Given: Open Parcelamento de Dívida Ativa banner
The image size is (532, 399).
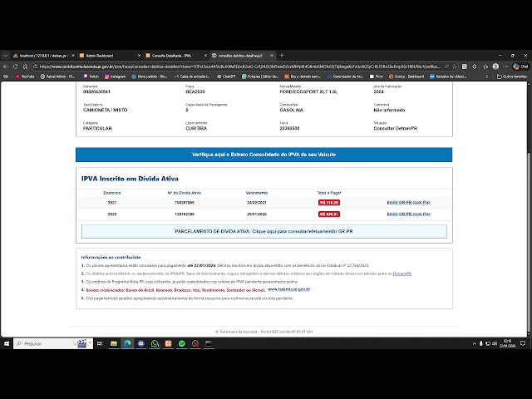Looking at the screenshot, I should [264, 231].
